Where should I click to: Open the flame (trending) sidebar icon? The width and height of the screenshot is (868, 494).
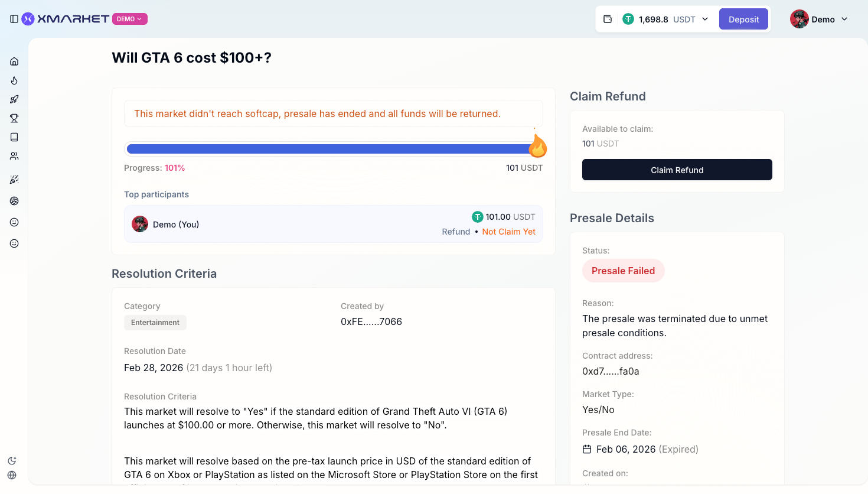pyautogui.click(x=14, y=80)
